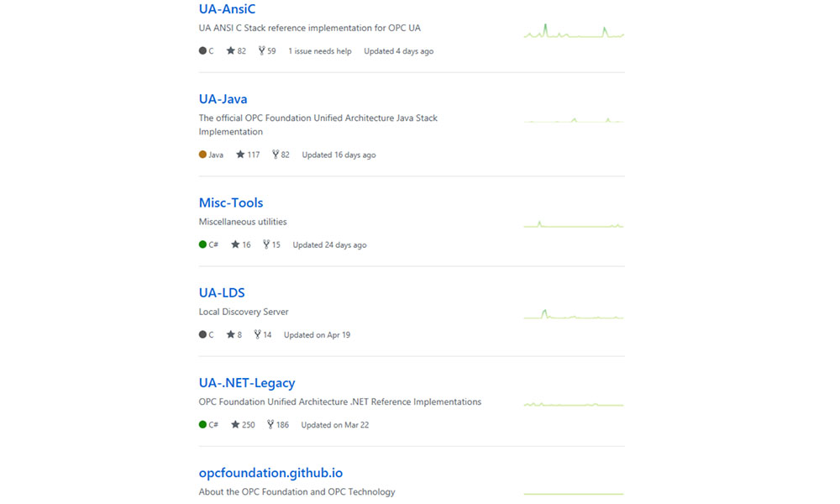Click the 186 forks count for UA-.NET-Legacy
This screenshot has width=840, height=504.
coord(282,425)
